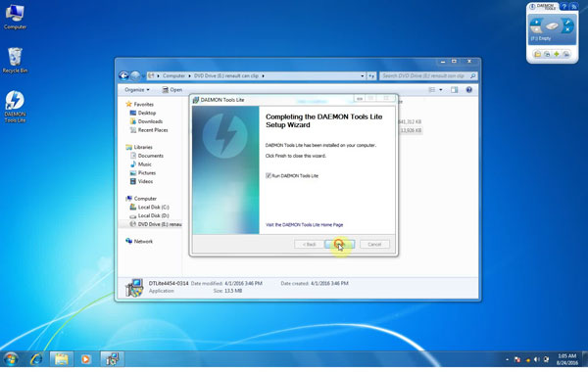Select Local Disk (D:) in navigation pane
Viewport: 588px width, 372px height.
[x=154, y=215]
